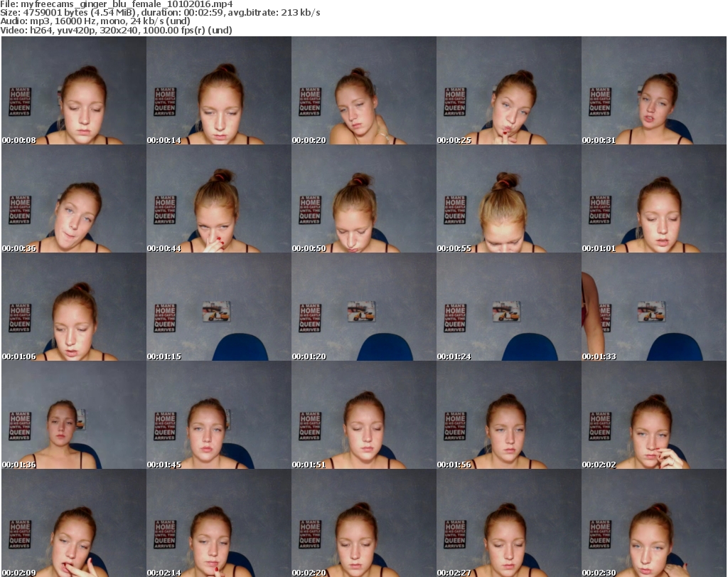
Task: Select the empty chair frame at 00:01:15
Action: click(219, 307)
